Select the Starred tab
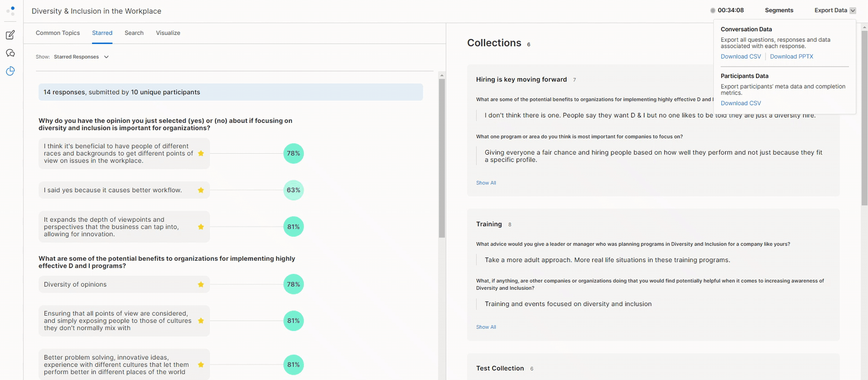The height and width of the screenshot is (380, 868). pyautogui.click(x=102, y=33)
